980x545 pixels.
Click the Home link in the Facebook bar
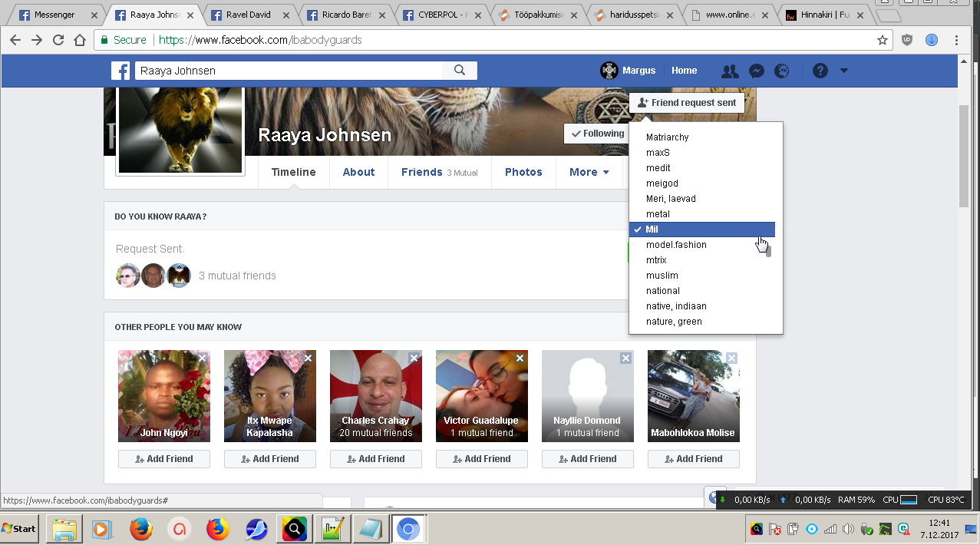[685, 71]
